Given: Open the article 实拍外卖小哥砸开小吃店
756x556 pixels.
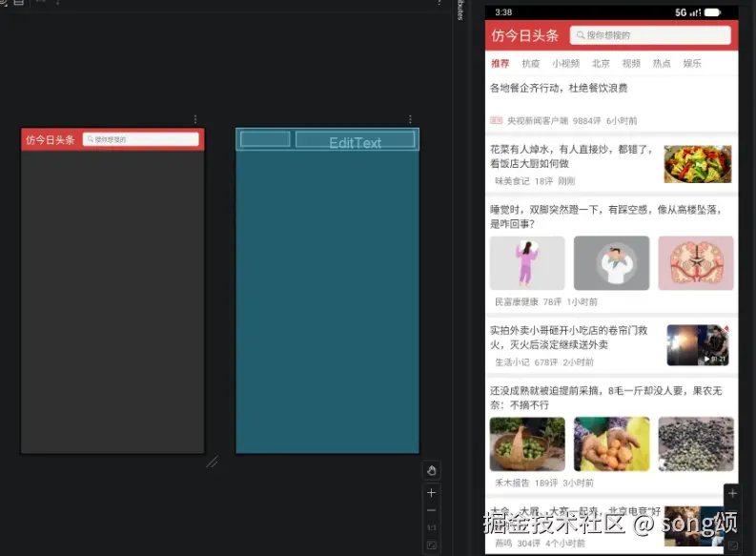Looking at the screenshot, I should click(x=569, y=337).
